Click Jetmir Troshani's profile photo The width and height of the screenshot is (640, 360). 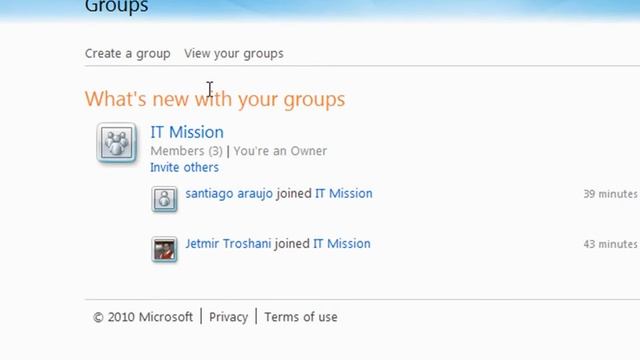164,249
